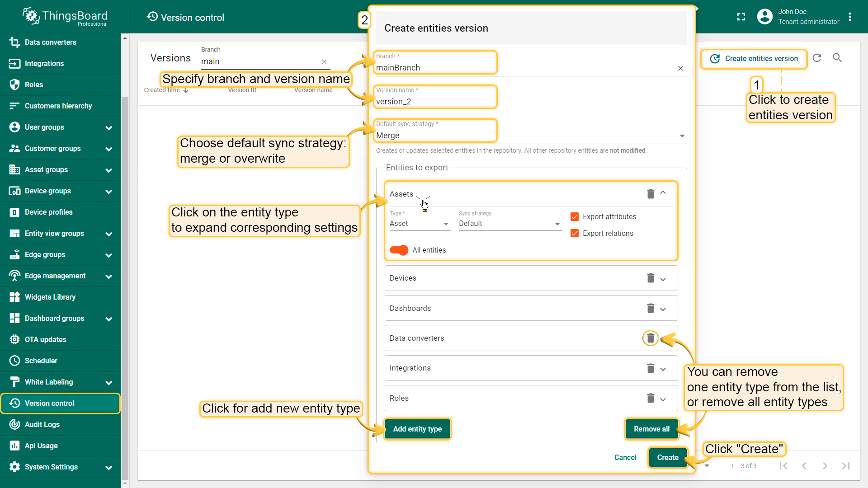Clear the mainBranch branch field

click(680, 68)
